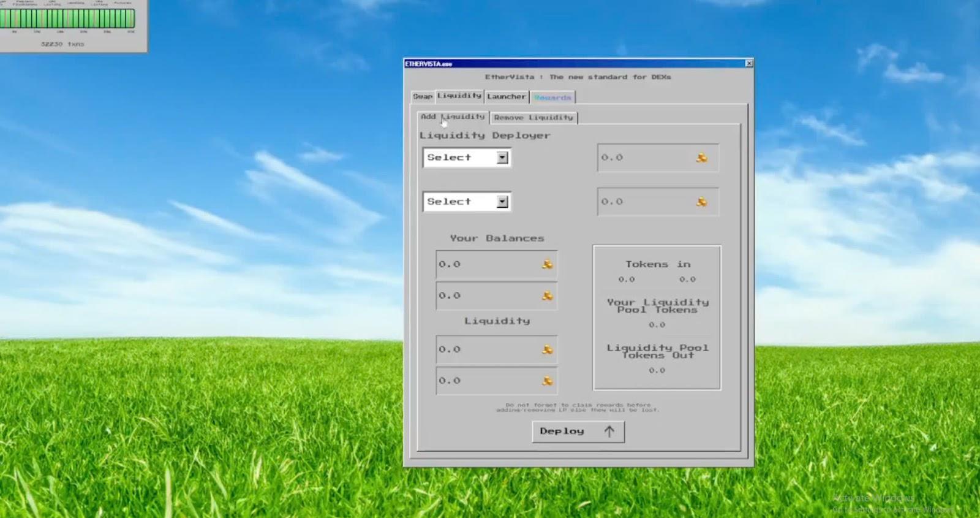Image resolution: width=980 pixels, height=518 pixels.
Task: Open the second Select token dropdown
Action: coord(467,202)
